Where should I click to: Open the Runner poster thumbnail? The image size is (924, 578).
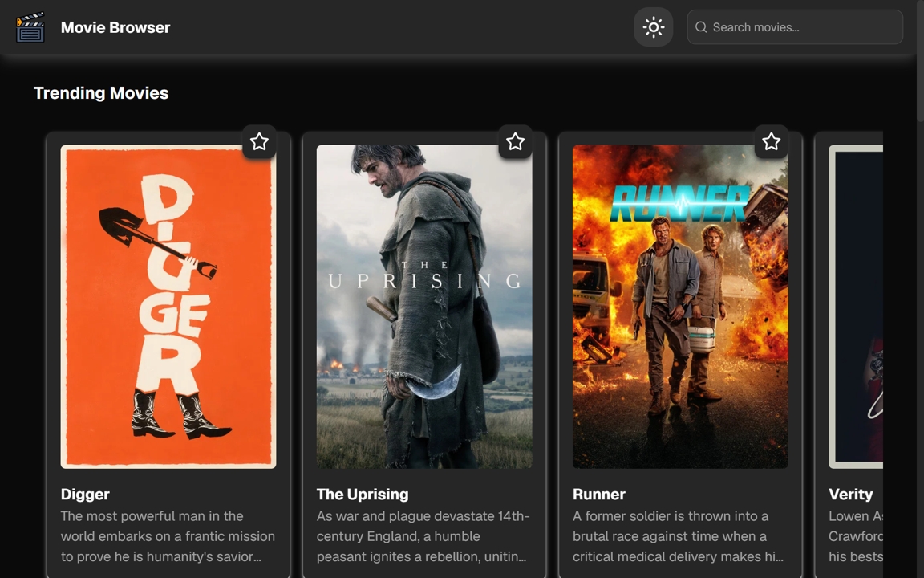681,307
